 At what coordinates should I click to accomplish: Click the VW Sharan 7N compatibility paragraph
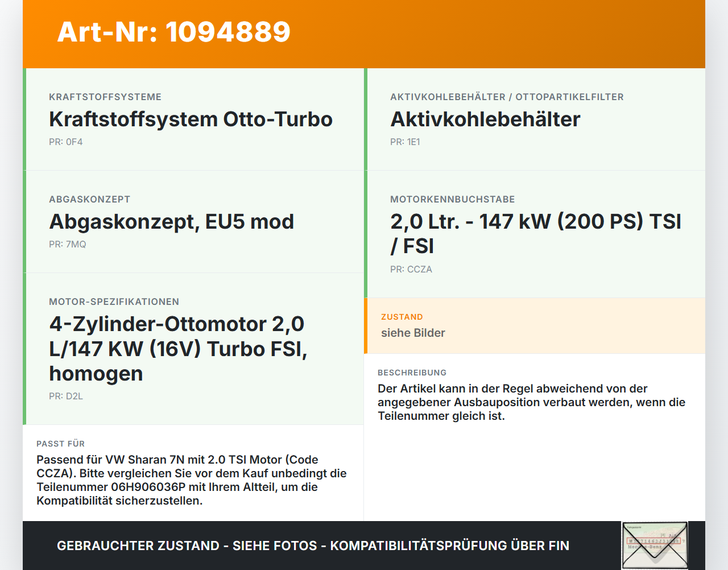click(x=192, y=480)
